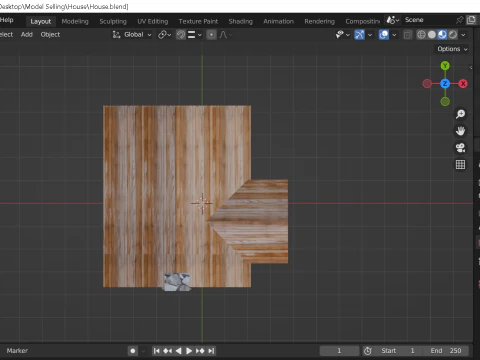Switch to the Shading workspace tab
480x360 pixels.
coord(240,21)
